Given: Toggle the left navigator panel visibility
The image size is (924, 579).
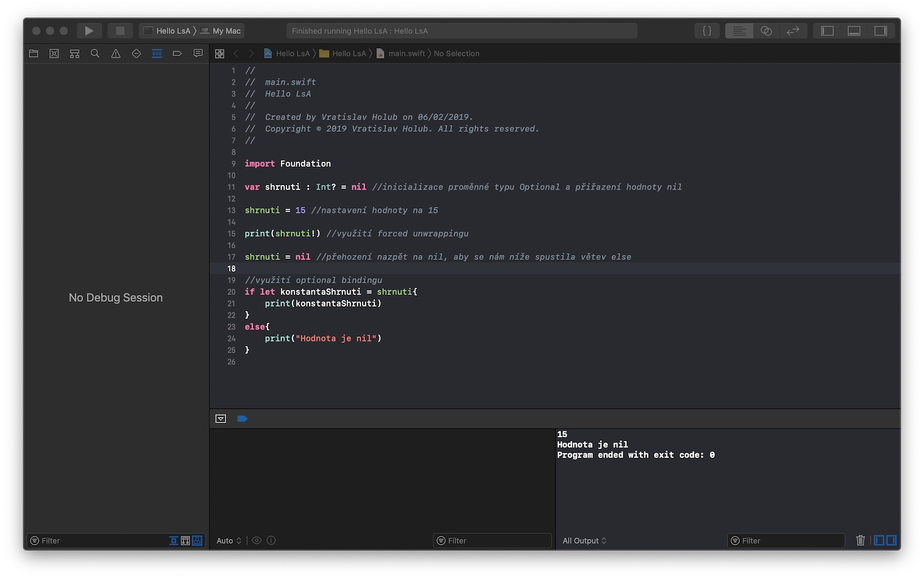Looking at the screenshot, I should click(827, 31).
